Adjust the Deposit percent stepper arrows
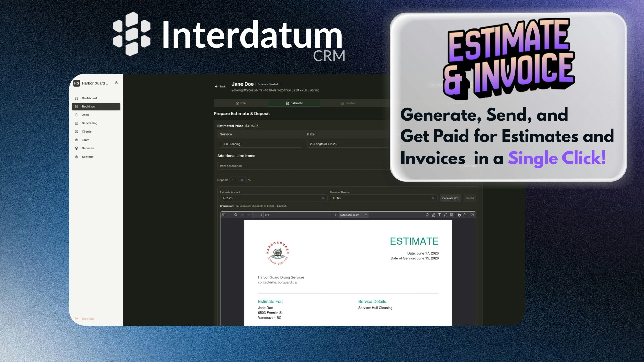This screenshot has width=644, height=362. pyautogui.click(x=241, y=180)
